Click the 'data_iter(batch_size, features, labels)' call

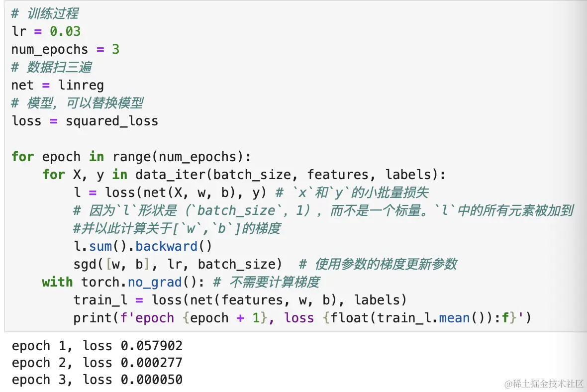coord(287,175)
